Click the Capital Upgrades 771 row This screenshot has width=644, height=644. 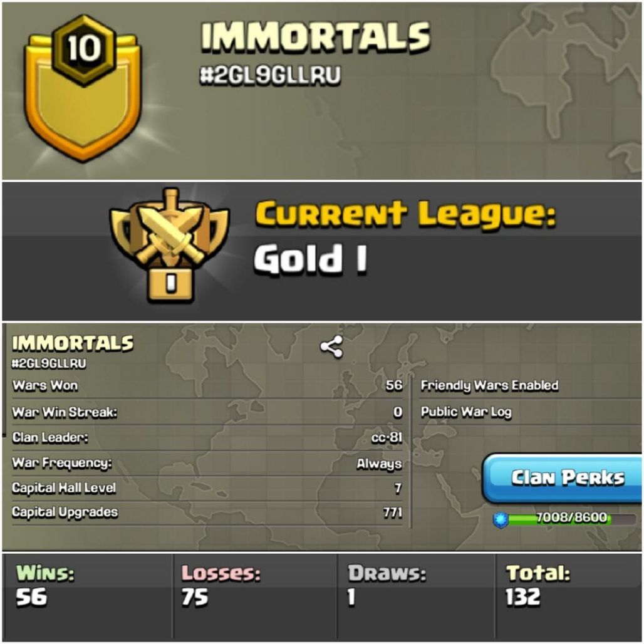pos(207,512)
